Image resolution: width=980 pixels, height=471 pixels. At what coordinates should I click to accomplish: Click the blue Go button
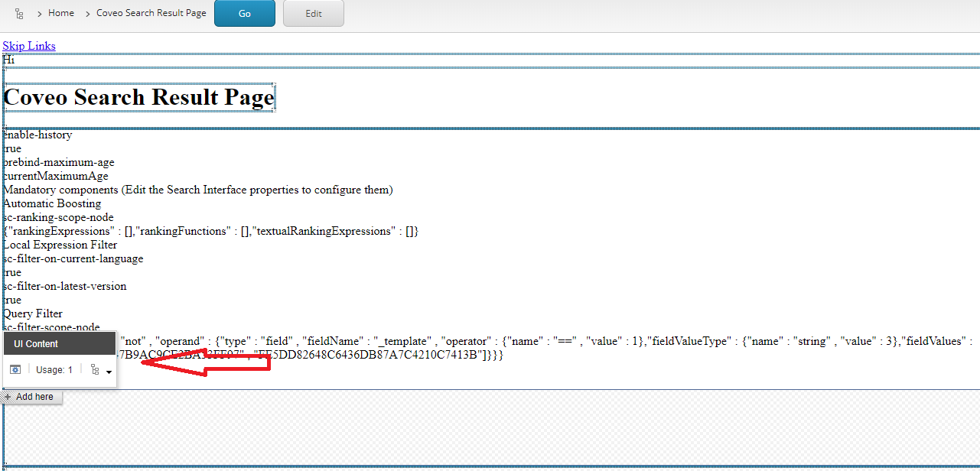click(x=245, y=13)
